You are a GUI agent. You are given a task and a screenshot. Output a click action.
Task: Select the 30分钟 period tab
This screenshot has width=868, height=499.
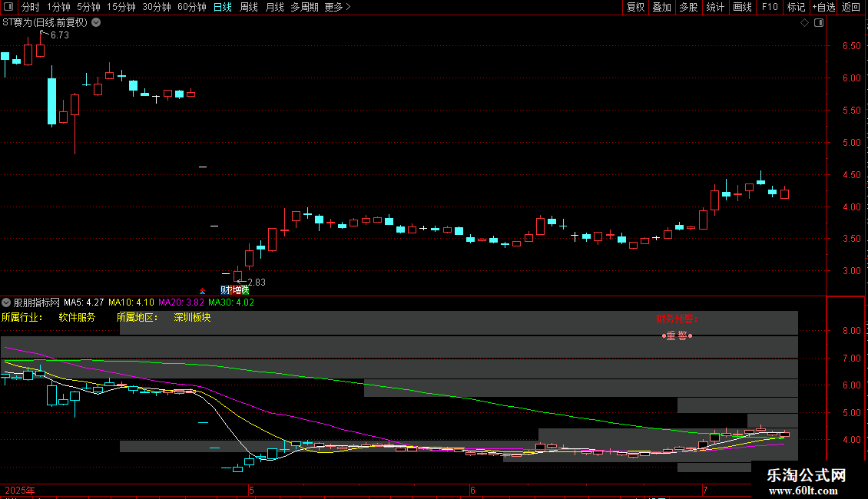click(156, 7)
